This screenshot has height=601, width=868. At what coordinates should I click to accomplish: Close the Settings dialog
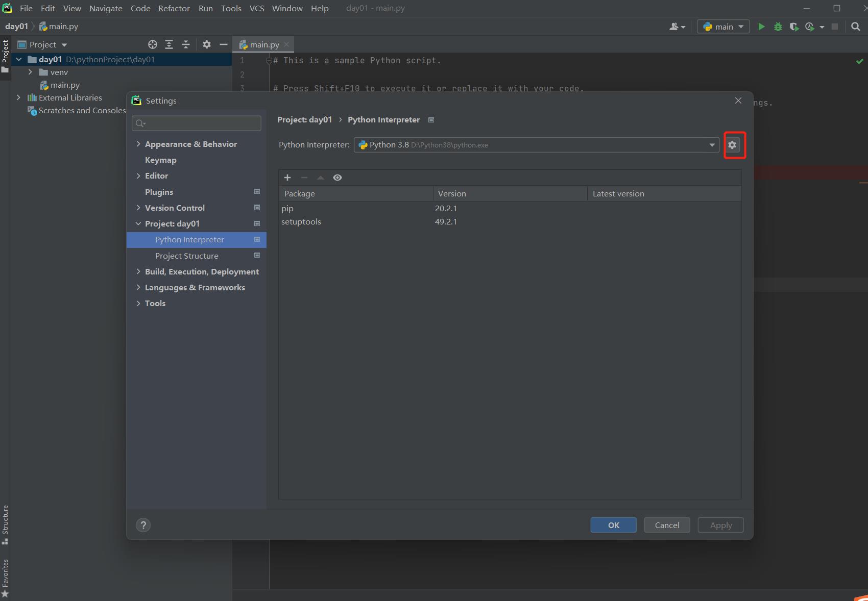738,101
